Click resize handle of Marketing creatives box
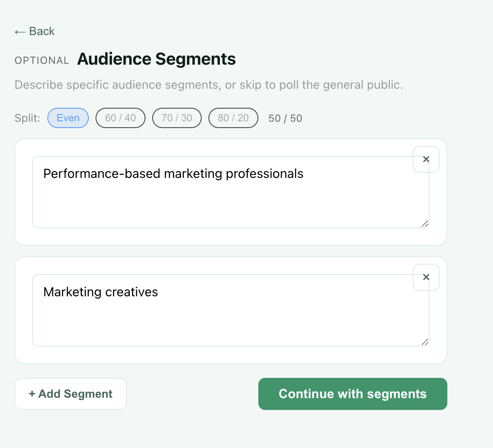This screenshot has width=493, height=448. pos(425,342)
